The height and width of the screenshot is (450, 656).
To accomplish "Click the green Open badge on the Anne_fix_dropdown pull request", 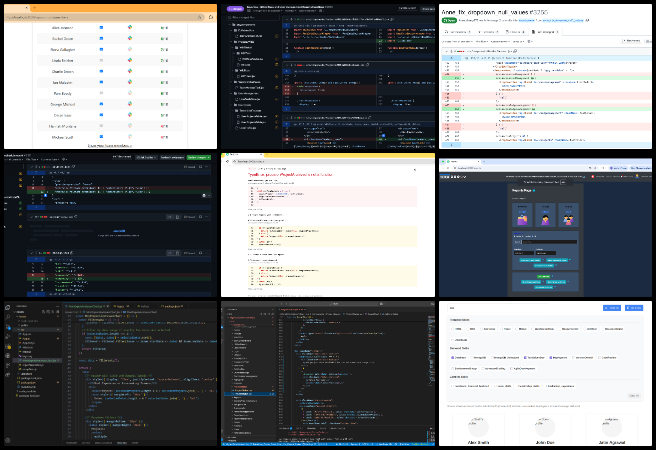I will (449, 20).
